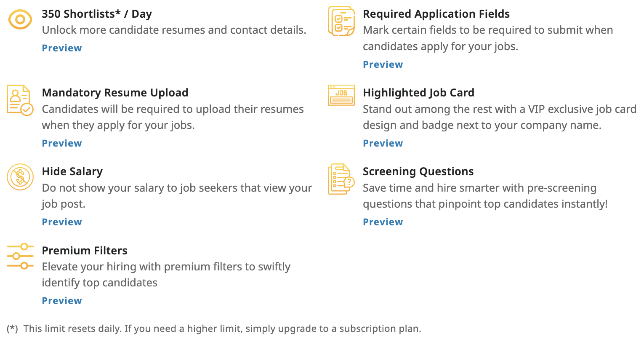Click the Highlighted Job Card icon
Viewport: 644px width, 342px height.
(x=341, y=95)
